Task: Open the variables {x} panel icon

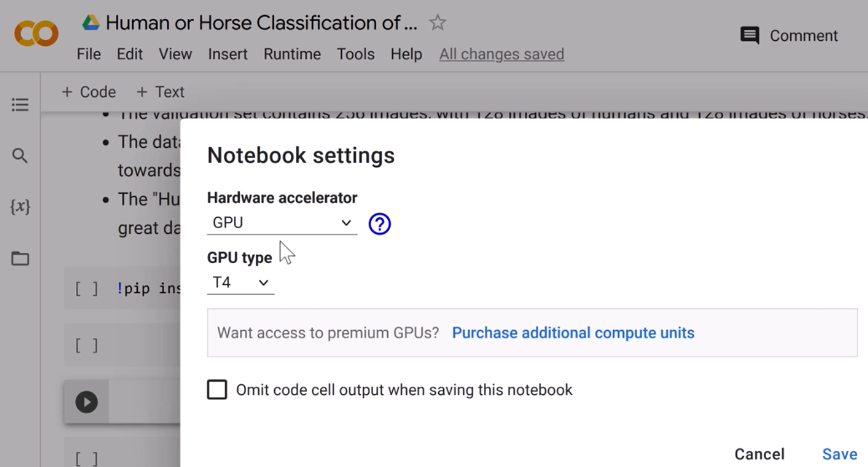Action: click(x=20, y=206)
